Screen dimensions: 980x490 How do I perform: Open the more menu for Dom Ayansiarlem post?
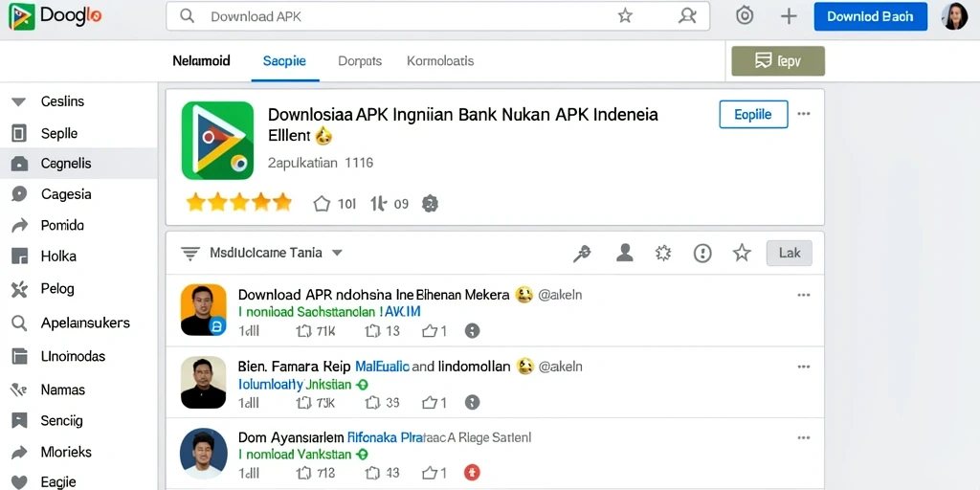click(x=804, y=438)
